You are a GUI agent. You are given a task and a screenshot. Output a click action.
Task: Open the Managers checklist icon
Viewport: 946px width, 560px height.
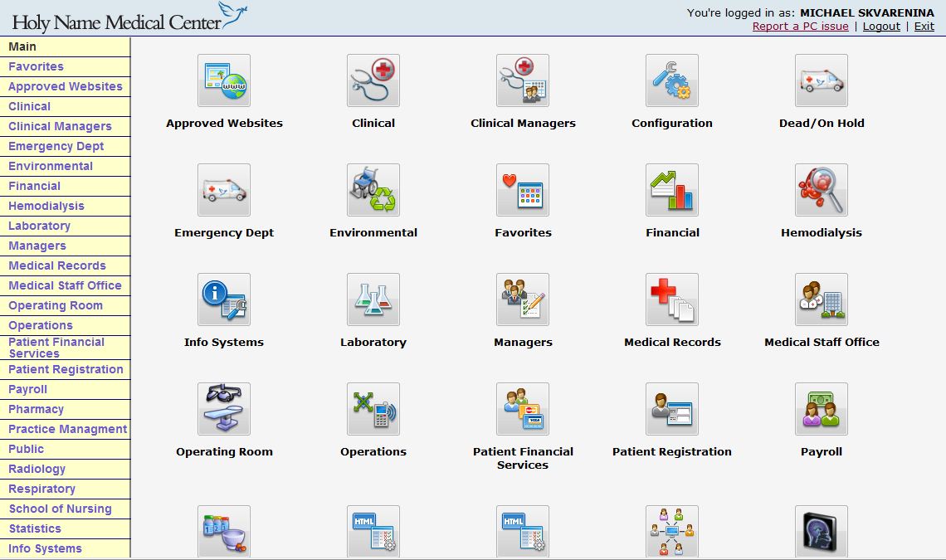[523, 299]
